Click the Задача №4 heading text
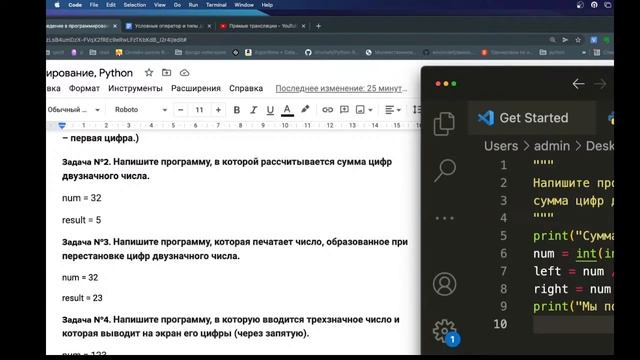This screenshot has width=640, height=360. [x=231, y=327]
